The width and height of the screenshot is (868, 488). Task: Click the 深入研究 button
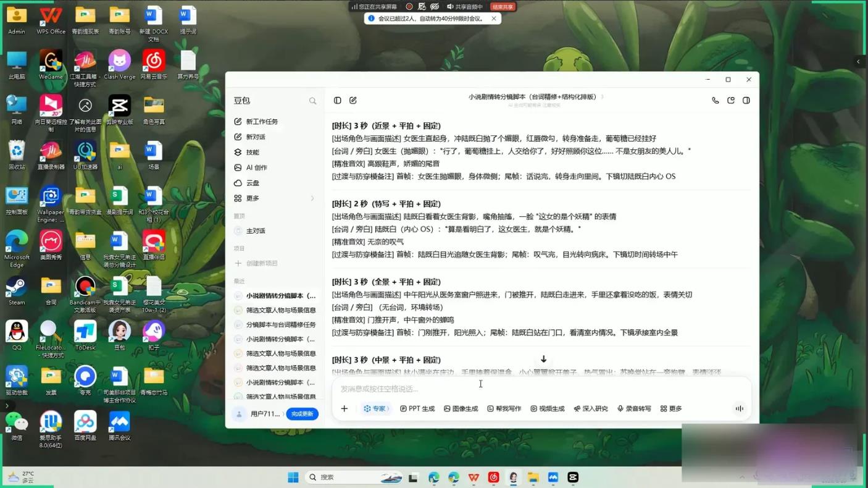click(x=591, y=408)
